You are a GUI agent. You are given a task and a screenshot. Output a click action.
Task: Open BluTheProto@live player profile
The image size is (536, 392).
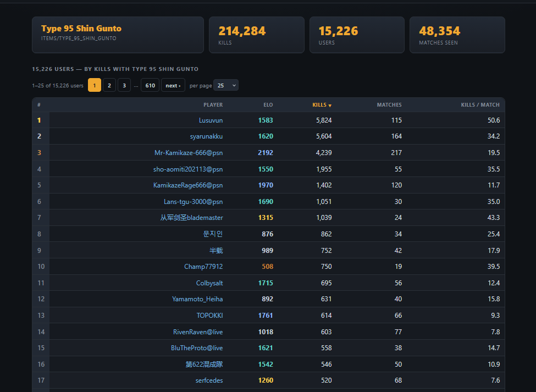[x=197, y=348]
